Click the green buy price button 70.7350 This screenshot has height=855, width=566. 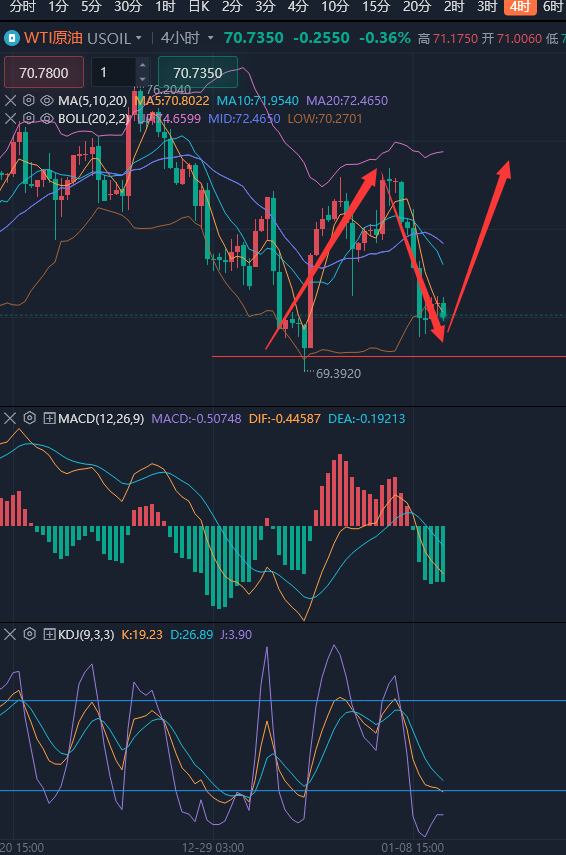coord(197,72)
